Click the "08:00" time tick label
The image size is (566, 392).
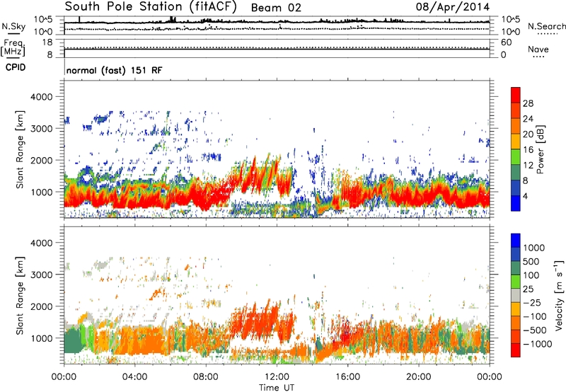click(206, 377)
